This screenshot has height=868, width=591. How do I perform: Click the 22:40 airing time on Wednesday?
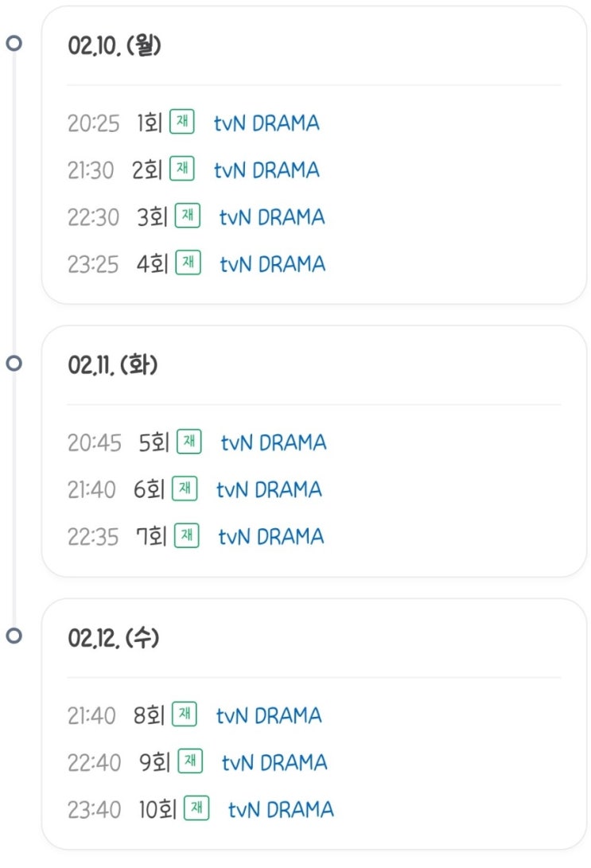(x=94, y=763)
